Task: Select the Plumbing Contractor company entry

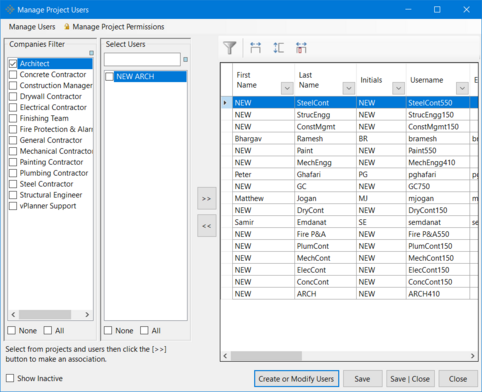Action: pos(54,173)
